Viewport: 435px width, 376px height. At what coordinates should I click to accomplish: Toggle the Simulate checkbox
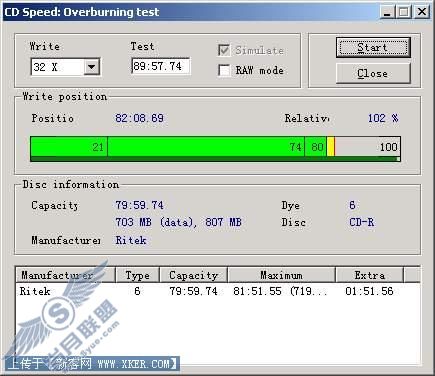pyautogui.click(x=224, y=50)
